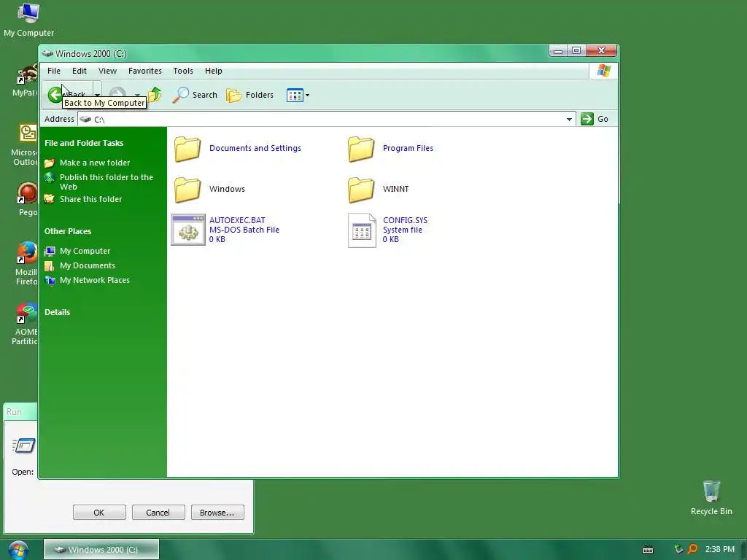Open the Favorites menu
This screenshot has height=560, width=747.
[x=145, y=71]
